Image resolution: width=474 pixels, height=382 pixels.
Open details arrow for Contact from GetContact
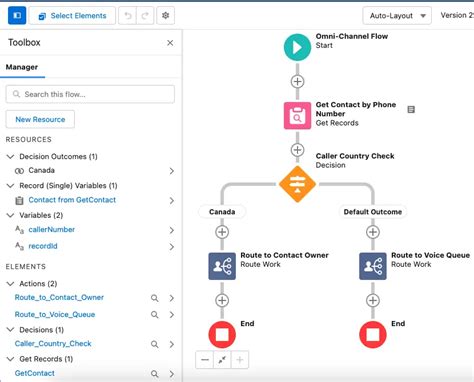172,201
